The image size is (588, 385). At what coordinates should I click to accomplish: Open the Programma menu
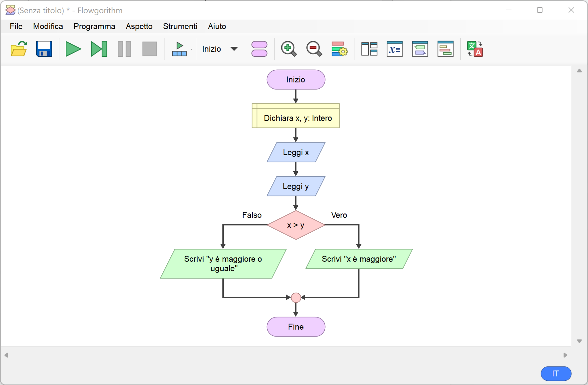94,26
